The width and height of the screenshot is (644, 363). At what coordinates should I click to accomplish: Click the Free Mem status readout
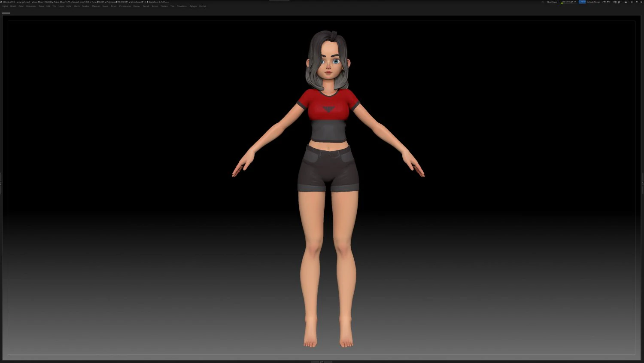[x=42, y=2]
